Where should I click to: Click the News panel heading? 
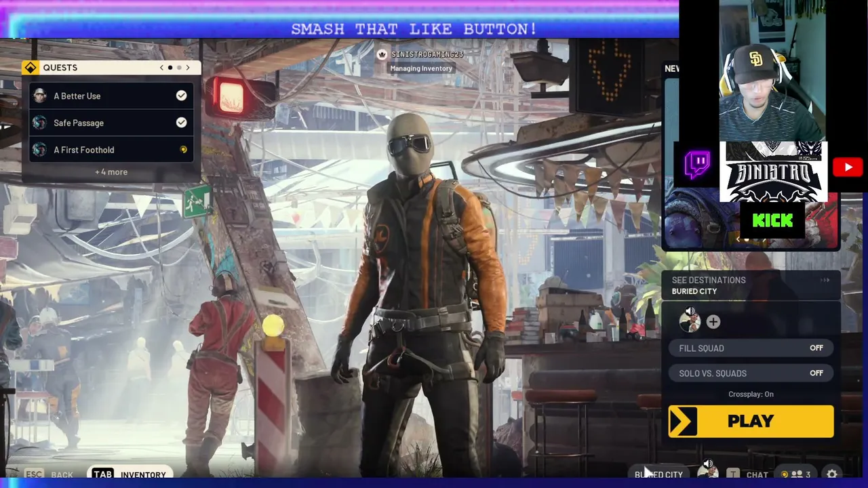(671, 68)
